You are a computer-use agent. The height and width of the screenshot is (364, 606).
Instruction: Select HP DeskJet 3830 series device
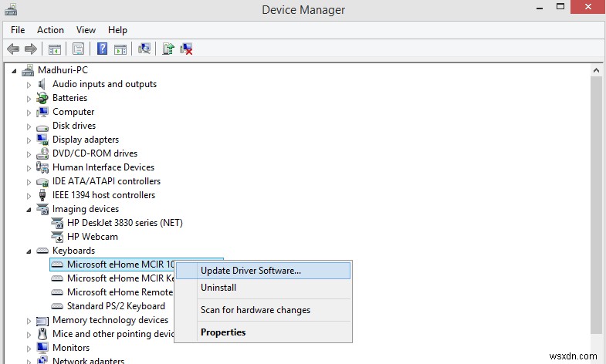[x=124, y=223]
